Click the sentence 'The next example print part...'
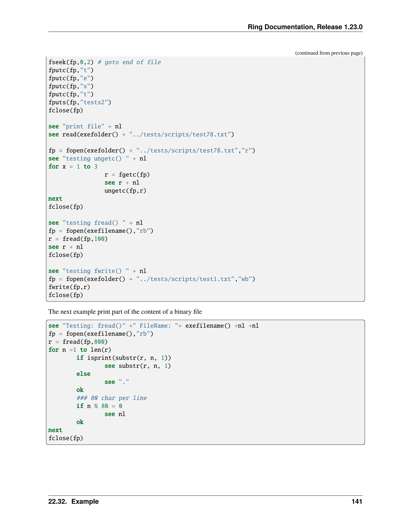411x532 pixels. [x=125, y=312]
